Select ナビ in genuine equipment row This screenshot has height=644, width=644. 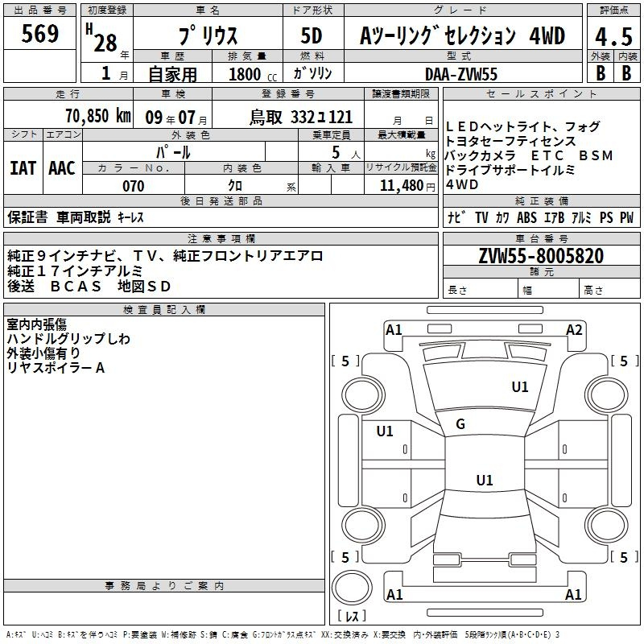456,217
